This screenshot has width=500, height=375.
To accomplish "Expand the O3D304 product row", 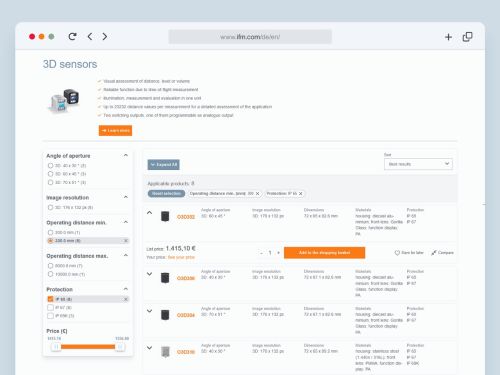I will (149, 311).
